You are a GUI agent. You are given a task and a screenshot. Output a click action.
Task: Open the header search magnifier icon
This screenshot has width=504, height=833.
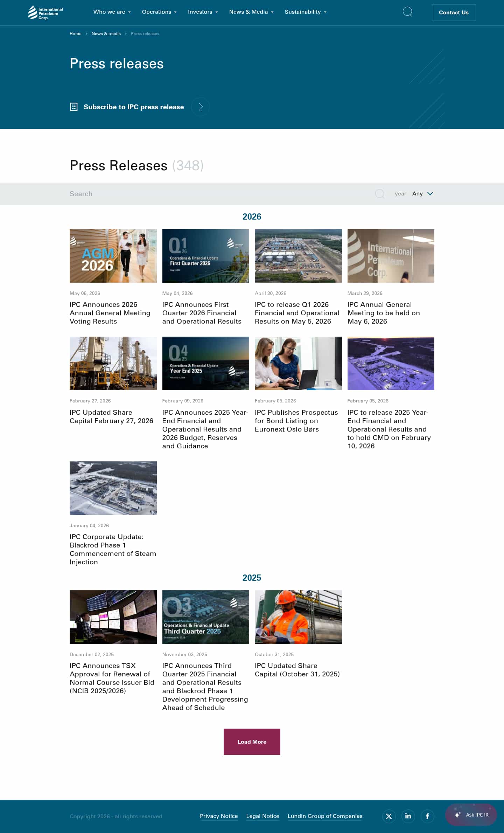407,12
